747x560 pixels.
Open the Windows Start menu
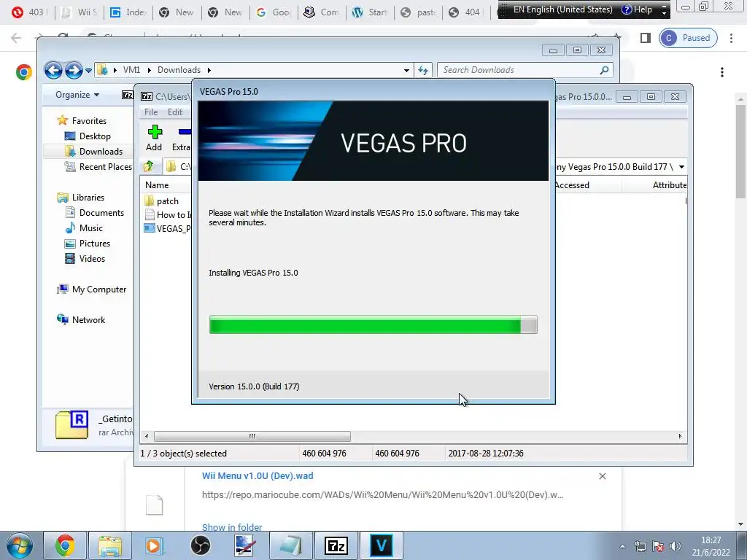(x=20, y=545)
